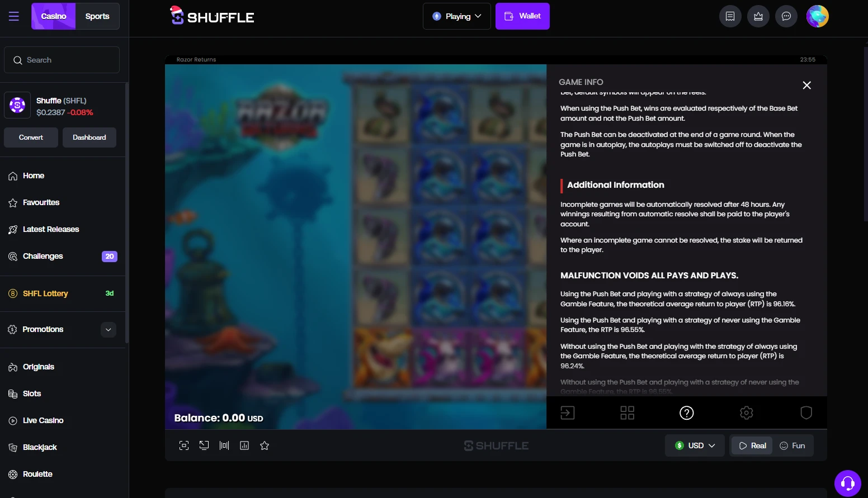Select the question mark help icon
Image resolution: width=868 pixels, height=498 pixels.
(x=687, y=413)
